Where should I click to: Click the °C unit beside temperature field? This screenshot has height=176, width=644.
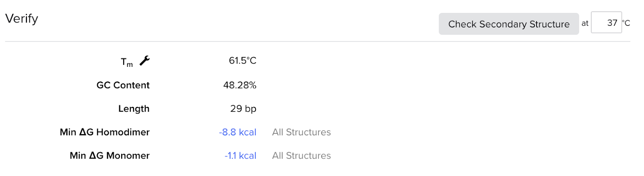tap(626, 23)
